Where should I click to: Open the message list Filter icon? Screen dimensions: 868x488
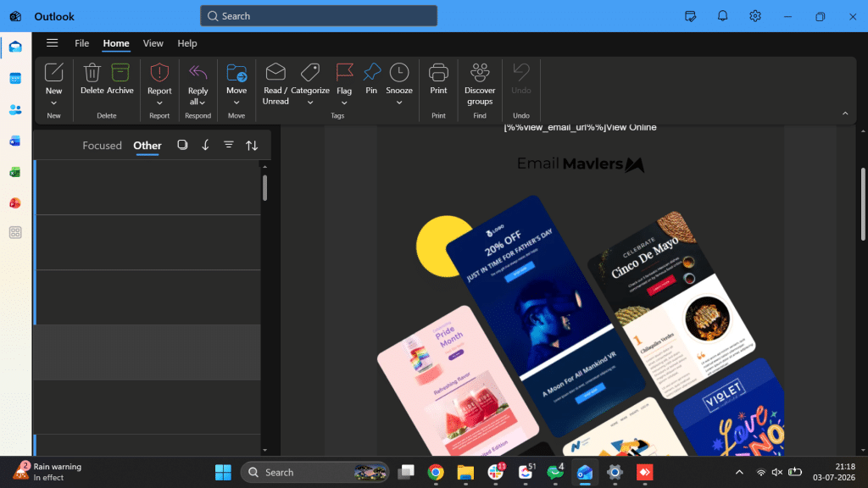[x=229, y=145]
